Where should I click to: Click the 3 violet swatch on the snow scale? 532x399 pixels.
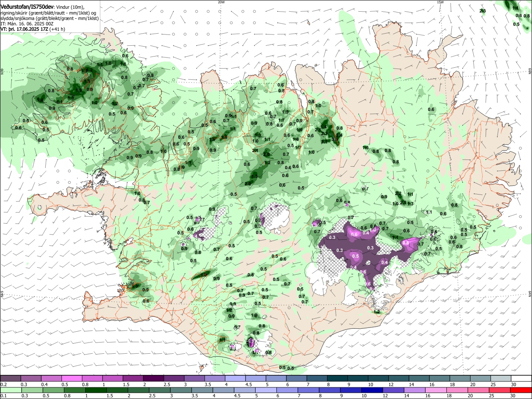coord(194,378)
